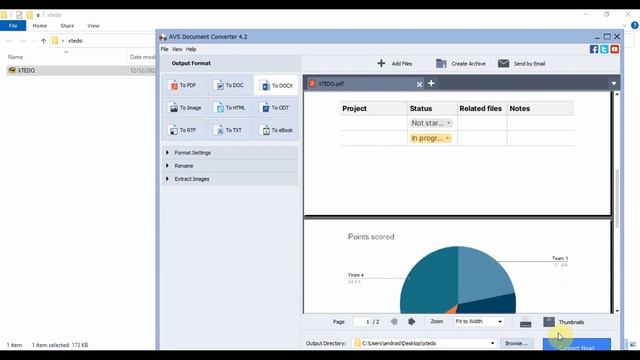Screen dimensions: 640x360
Task: Click the Team 1 chart label
Action: point(560,258)
